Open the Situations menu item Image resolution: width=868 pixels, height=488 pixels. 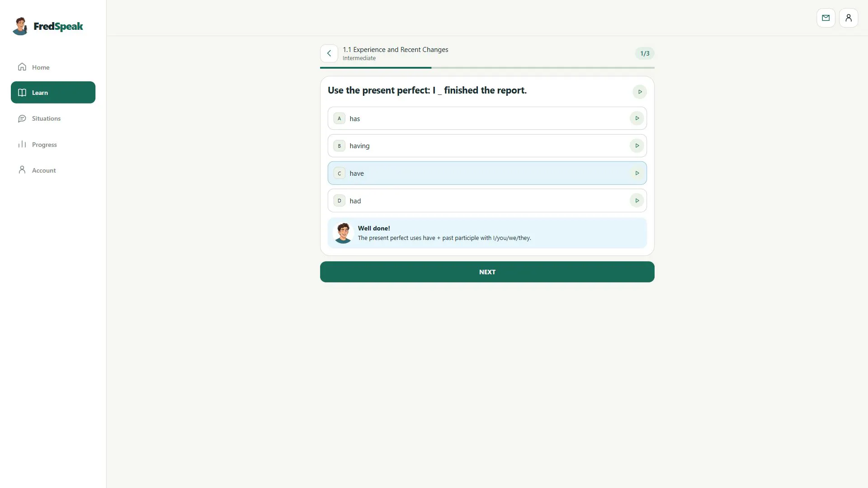point(53,118)
